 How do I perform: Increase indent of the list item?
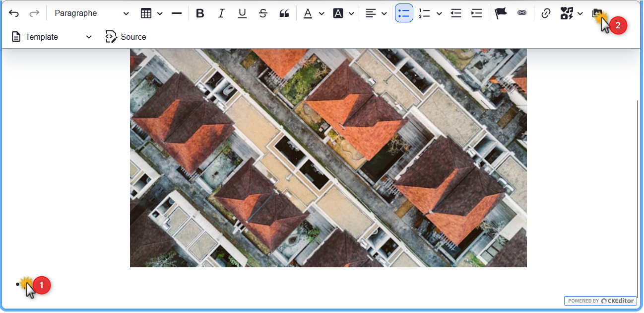pyautogui.click(x=477, y=13)
